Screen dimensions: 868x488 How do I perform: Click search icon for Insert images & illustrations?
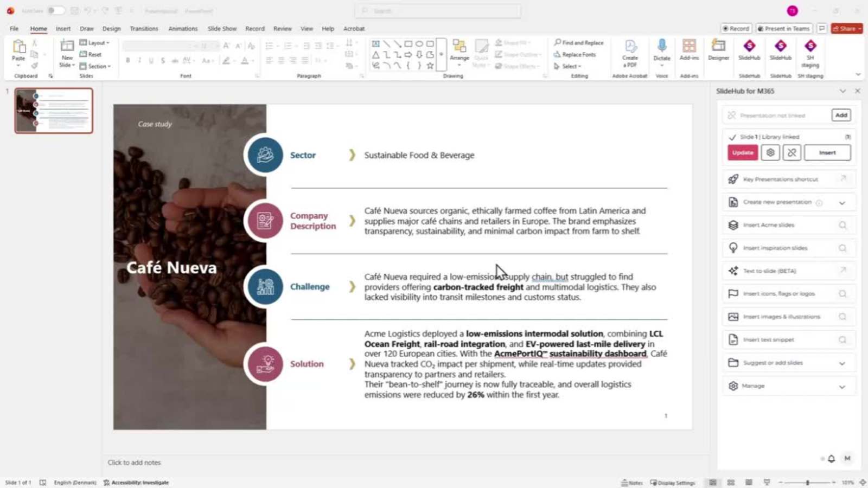coord(843,317)
